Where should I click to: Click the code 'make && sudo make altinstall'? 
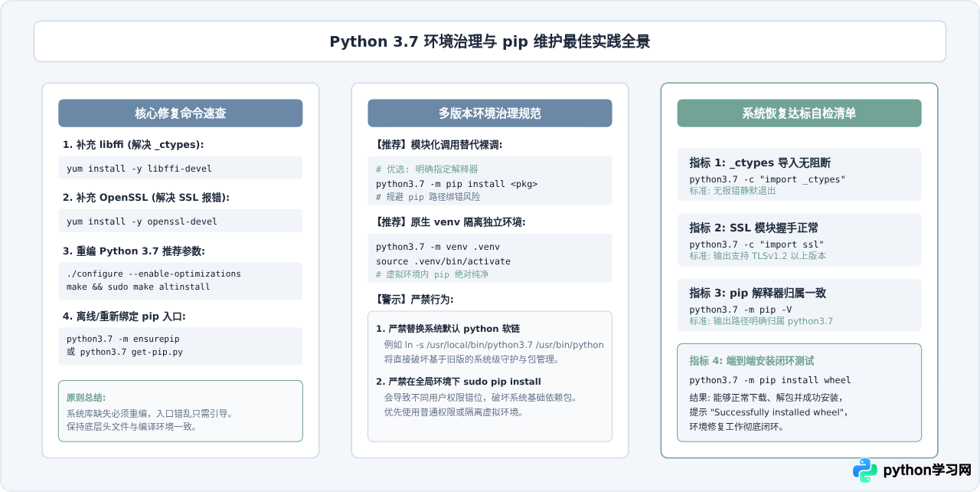coord(139,287)
